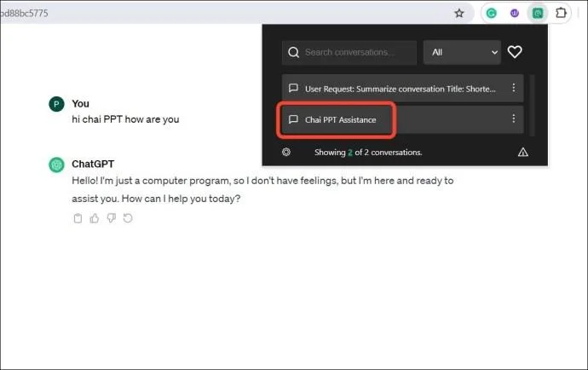
Task: Give thumbs up to the response
Action: [95, 218]
